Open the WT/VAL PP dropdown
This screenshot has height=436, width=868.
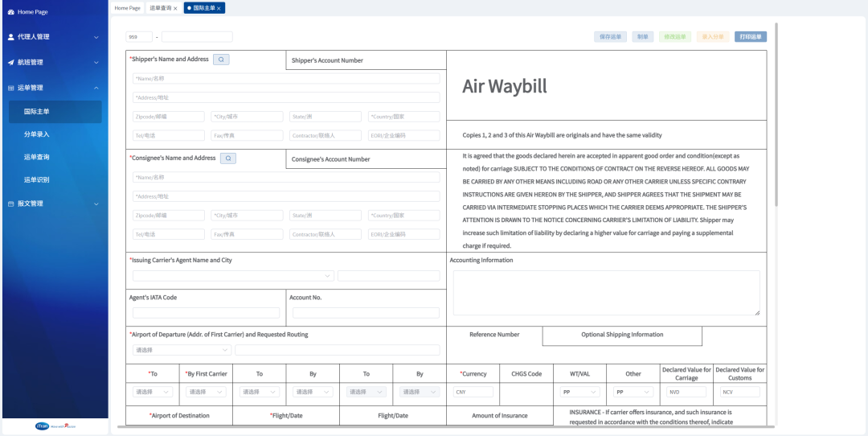pos(579,392)
